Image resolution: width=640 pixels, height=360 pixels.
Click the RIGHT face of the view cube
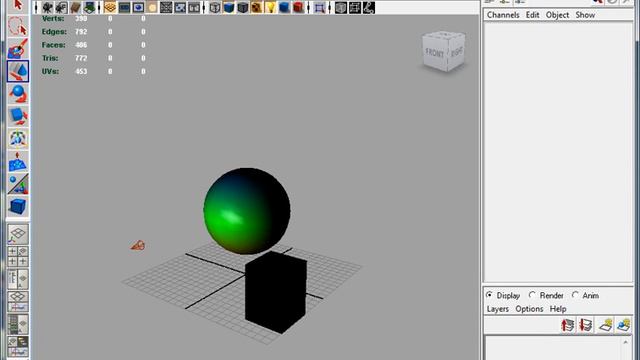(x=456, y=52)
